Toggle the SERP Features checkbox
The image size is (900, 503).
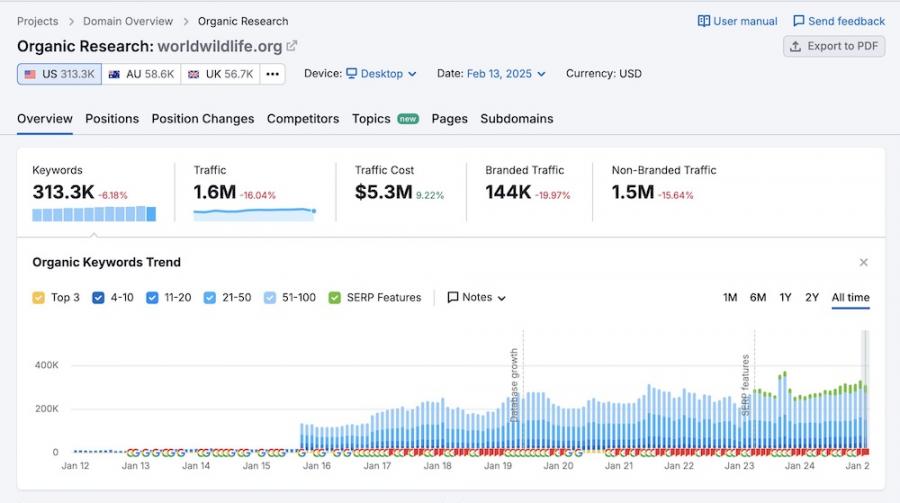[x=335, y=297]
